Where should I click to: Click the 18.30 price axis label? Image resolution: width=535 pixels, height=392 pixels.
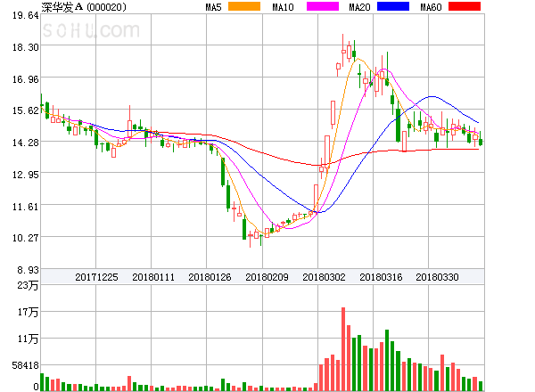[x=26, y=47]
